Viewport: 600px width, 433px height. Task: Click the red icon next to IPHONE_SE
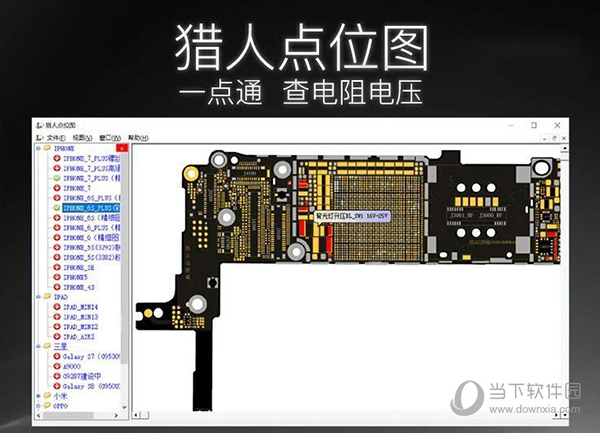click(x=57, y=267)
